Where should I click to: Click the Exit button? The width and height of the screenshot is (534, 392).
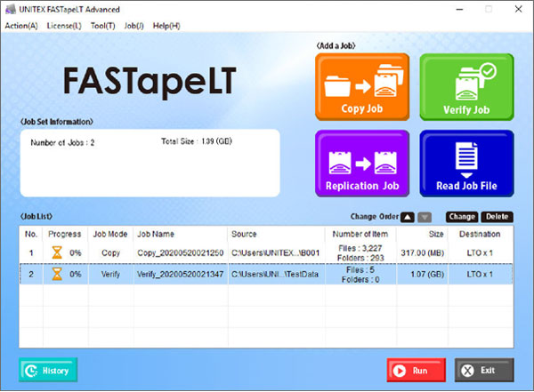pyautogui.click(x=484, y=371)
